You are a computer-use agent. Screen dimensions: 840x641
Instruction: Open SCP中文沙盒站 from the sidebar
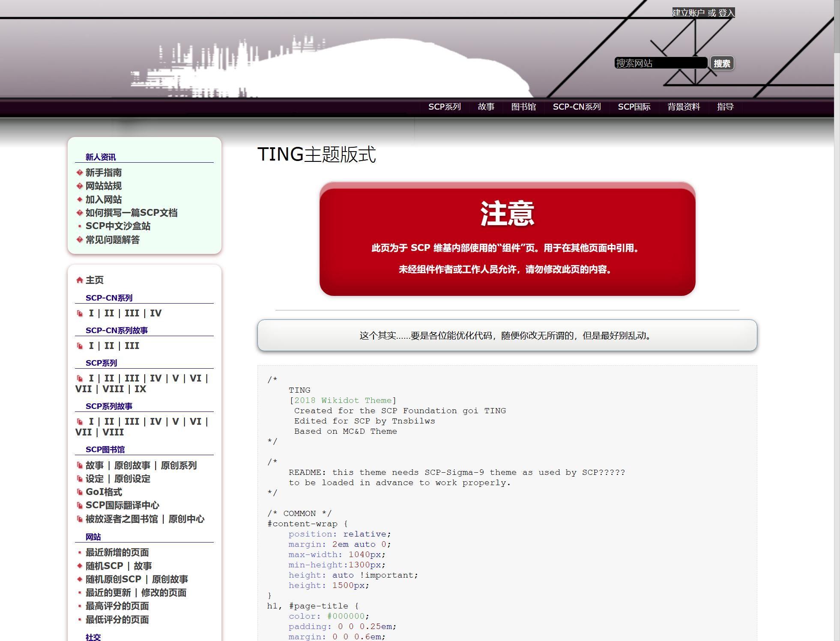tap(118, 226)
